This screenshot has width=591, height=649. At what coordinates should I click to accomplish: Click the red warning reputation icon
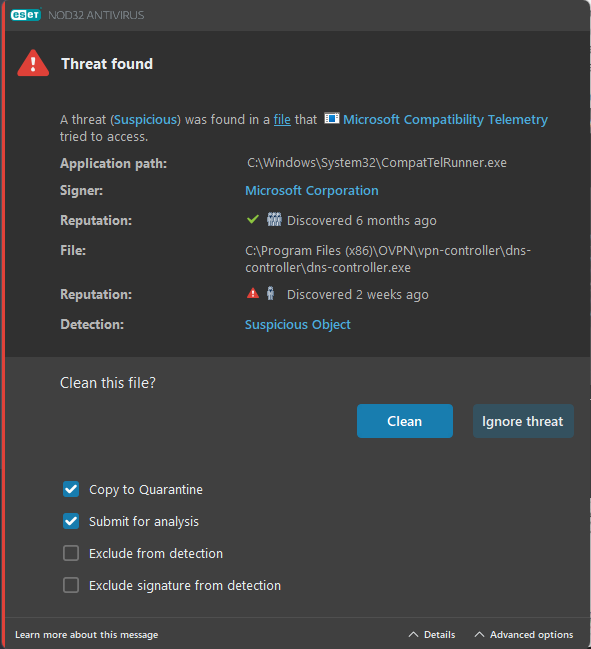(x=252, y=293)
